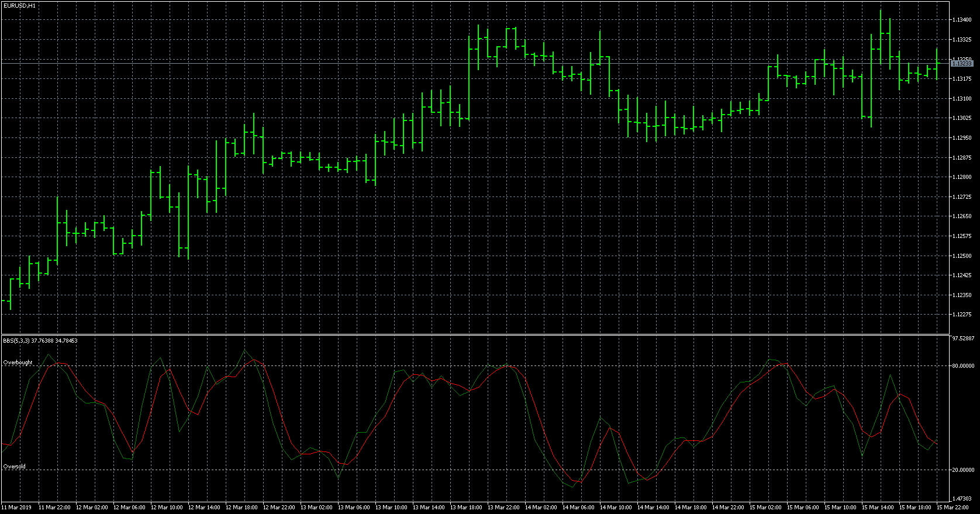The width and height of the screenshot is (980, 514).
Task: Click the 15 Mar 06:00 time label
Action: (803, 508)
